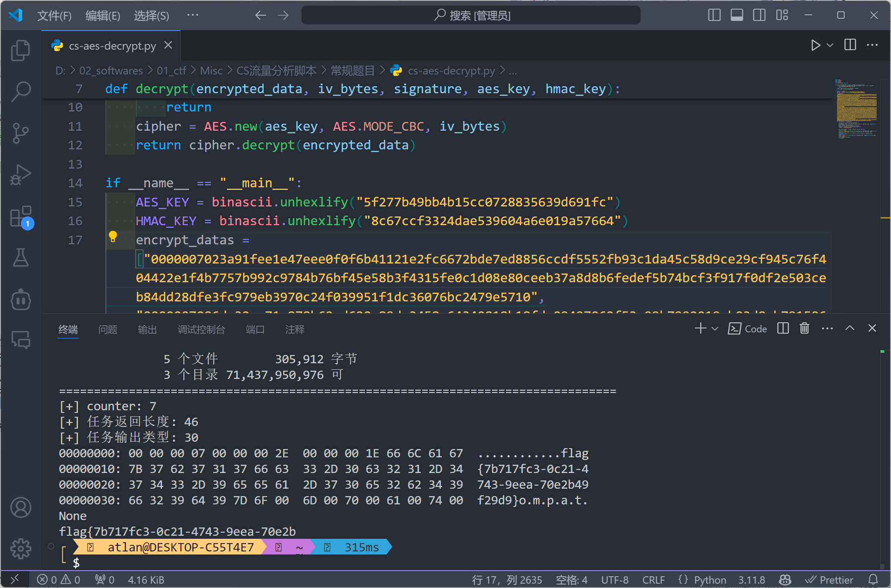The height and width of the screenshot is (588, 891).
Task: Expand the run button dropdown arrow
Action: click(x=830, y=45)
